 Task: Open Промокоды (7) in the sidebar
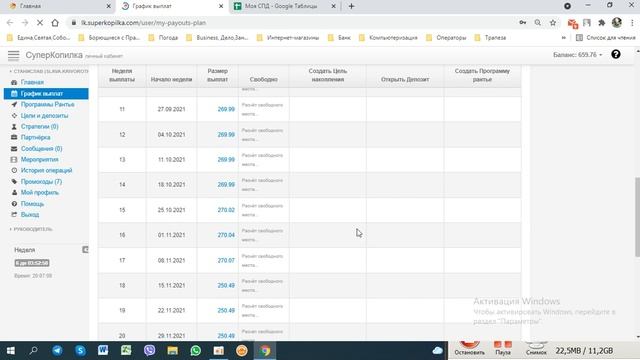point(41,181)
